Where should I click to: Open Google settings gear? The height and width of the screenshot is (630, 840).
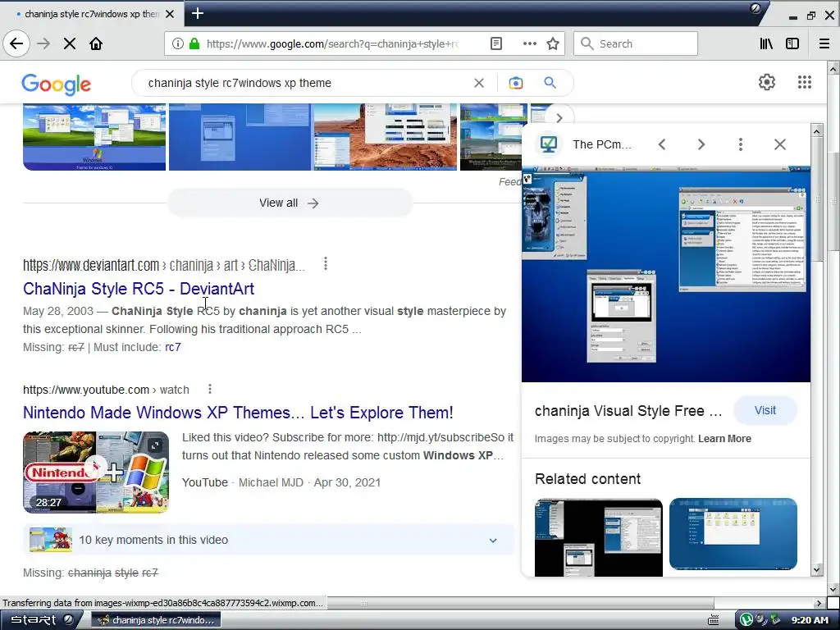pos(767,82)
